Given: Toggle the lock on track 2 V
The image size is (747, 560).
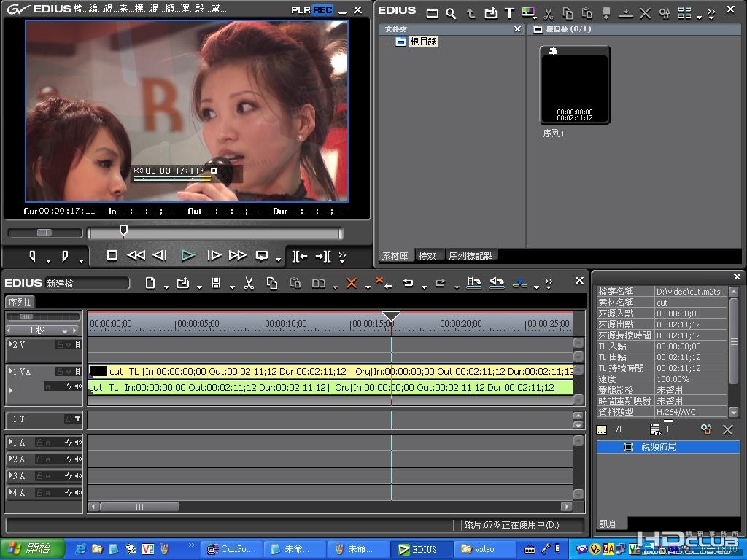Looking at the screenshot, I should (x=59, y=345).
